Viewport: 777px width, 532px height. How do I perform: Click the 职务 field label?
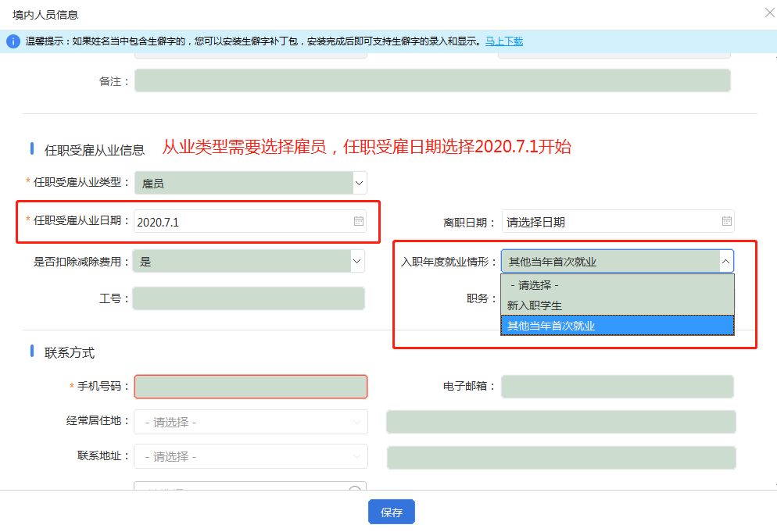tap(481, 298)
